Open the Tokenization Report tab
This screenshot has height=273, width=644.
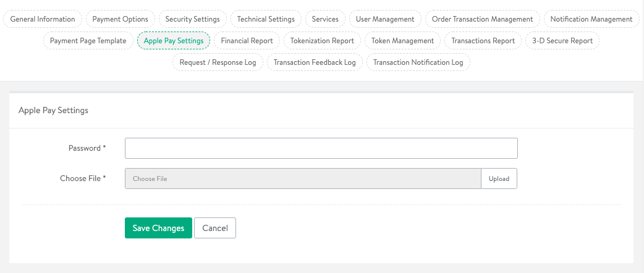tap(322, 41)
